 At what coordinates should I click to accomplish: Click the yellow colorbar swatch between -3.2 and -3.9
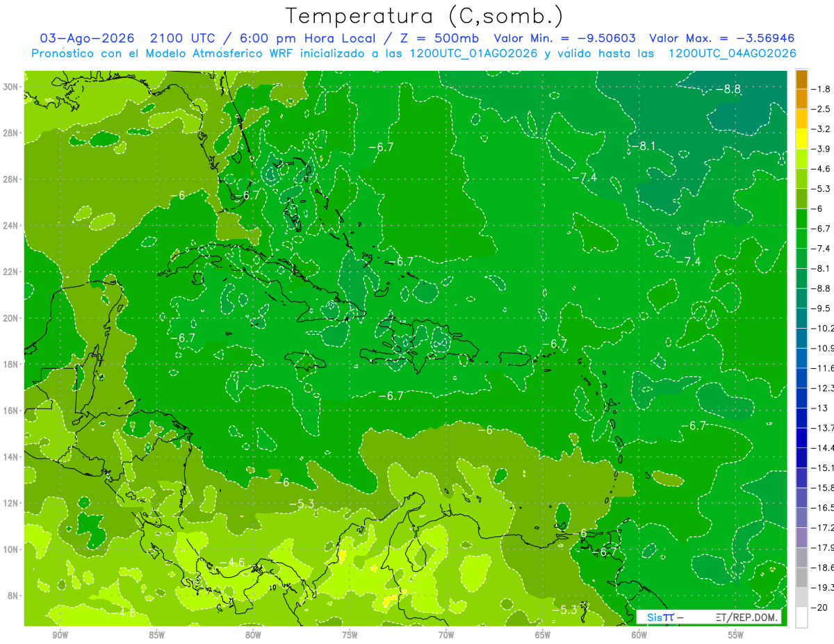pyautogui.click(x=801, y=139)
